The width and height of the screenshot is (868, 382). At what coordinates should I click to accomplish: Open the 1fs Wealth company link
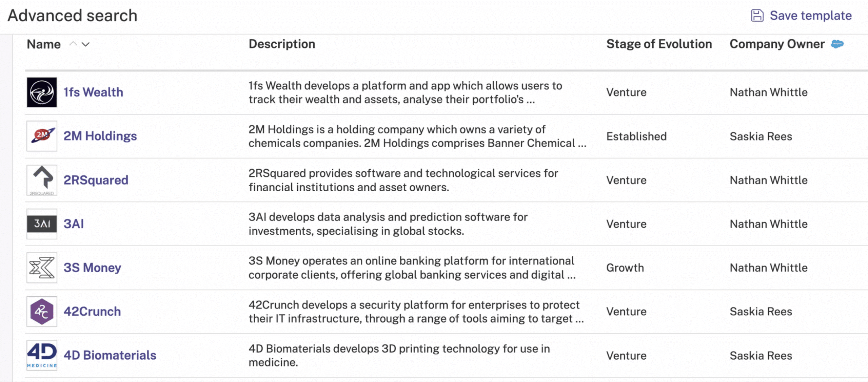pos(94,92)
